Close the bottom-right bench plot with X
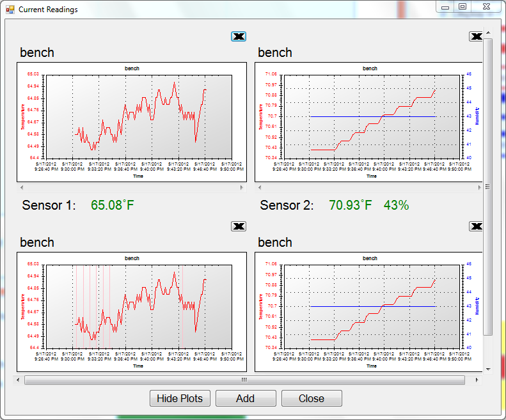Viewport: 506px width, 420px height. 476,226
